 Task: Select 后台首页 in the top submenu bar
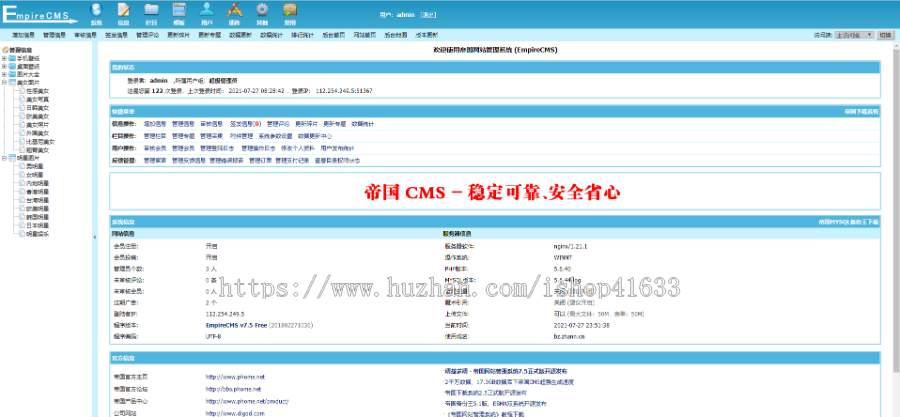tap(333, 35)
